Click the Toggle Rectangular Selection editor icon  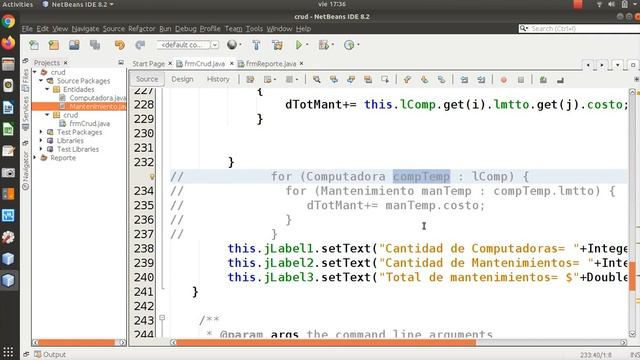click(385, 80)
